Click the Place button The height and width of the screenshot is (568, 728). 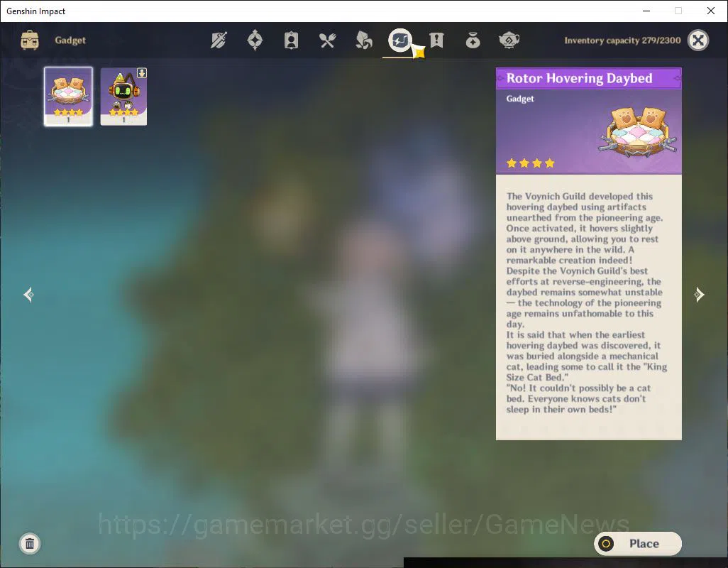coord(638,543)
